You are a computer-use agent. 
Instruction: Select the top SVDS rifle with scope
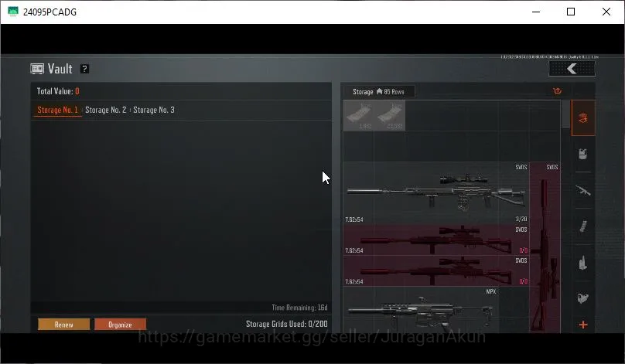coord(436,192)
